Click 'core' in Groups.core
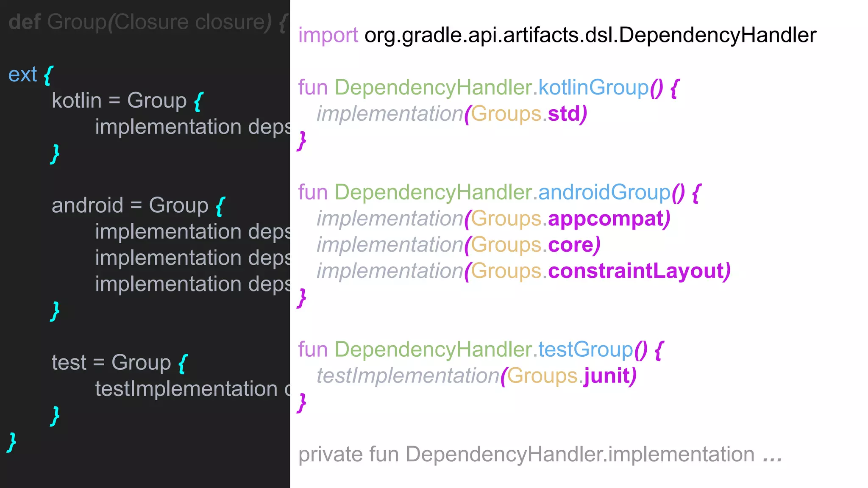Screen dimensions: 868x488 point(571,245)
